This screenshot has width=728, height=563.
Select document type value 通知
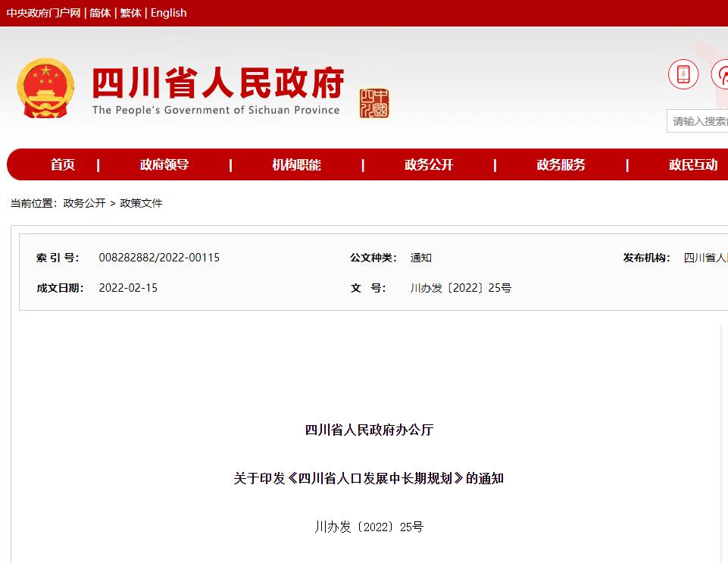tap(421, 258)
